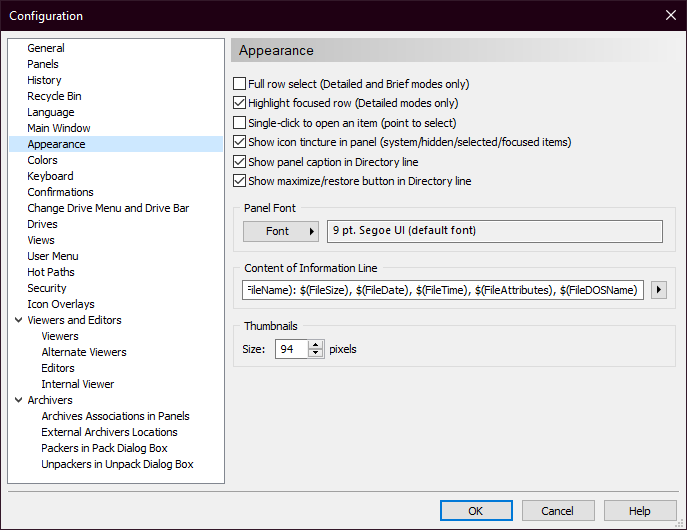687x530 pixels.
Task: Click the OK button
Action: point(476,511)
